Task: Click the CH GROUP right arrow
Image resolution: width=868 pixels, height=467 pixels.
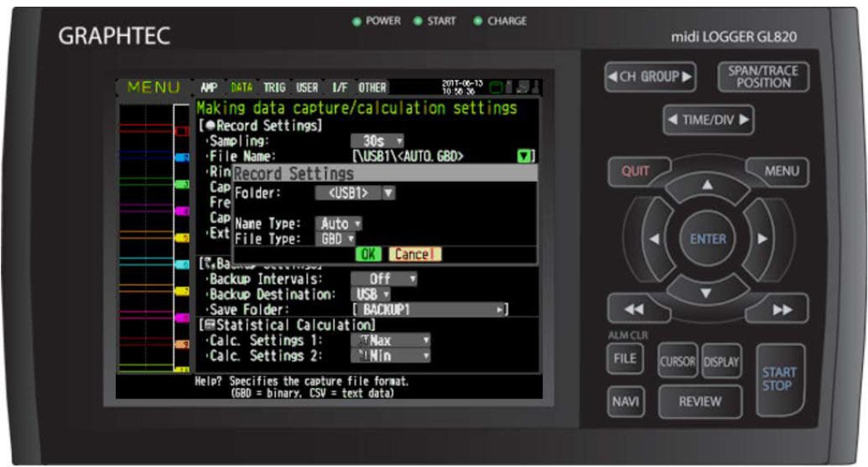Action: click(686, 77)
